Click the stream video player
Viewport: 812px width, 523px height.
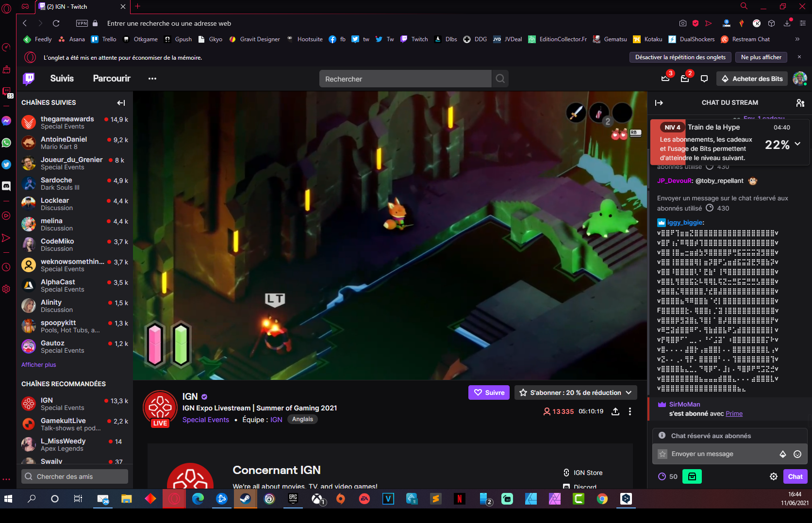(x=390, y=235)
